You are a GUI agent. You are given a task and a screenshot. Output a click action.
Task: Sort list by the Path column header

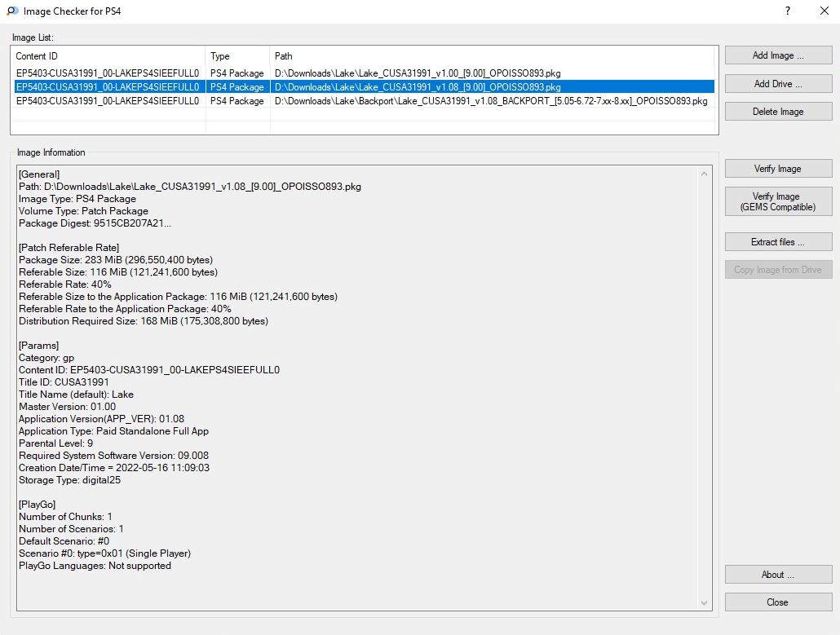[492, 56]
